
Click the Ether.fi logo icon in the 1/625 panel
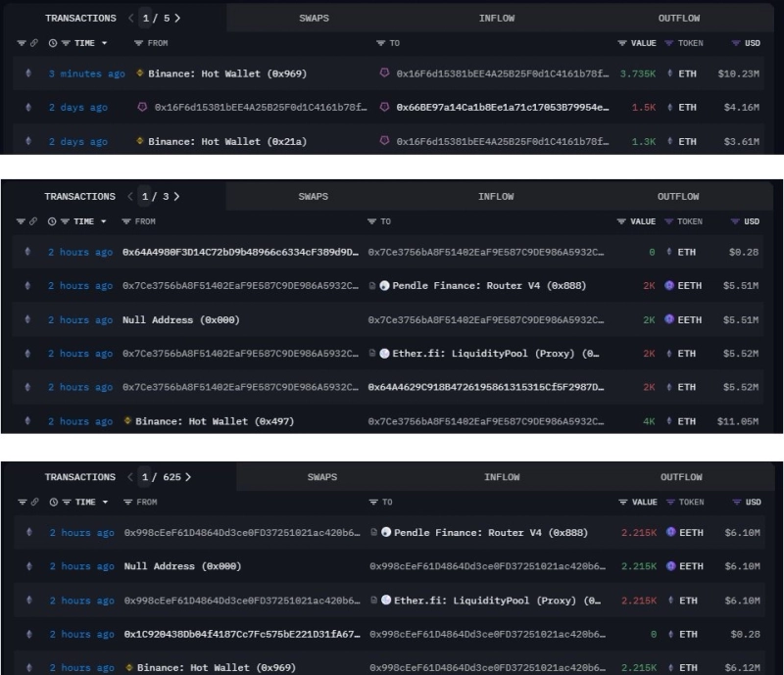[x=386, y=601]
